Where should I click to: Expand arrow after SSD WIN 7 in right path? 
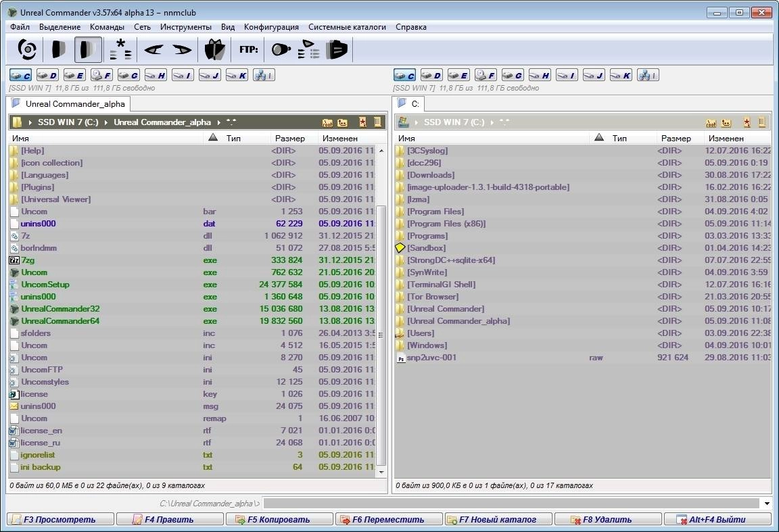(x=492, y=122)
